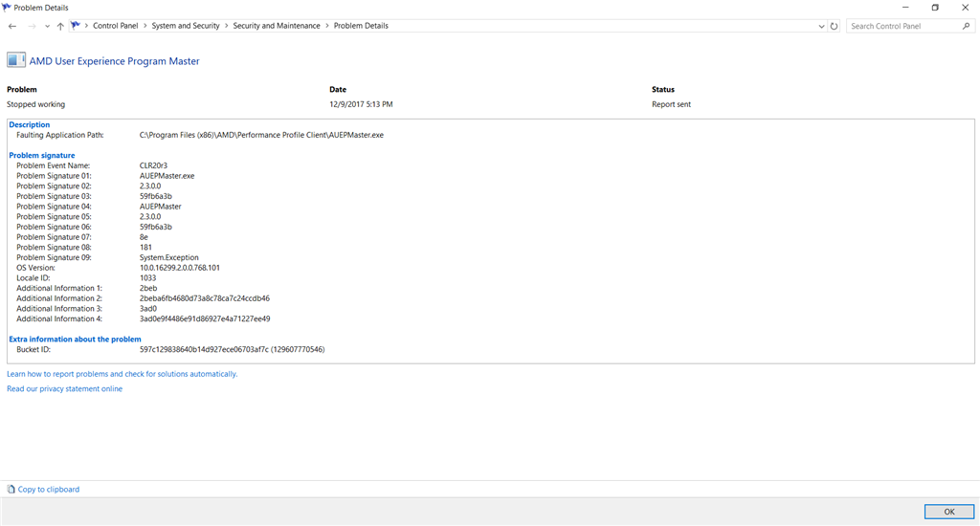Expand chevron after Security and Maintenance
The image size is (980, 526).
[x=327, y=26]
